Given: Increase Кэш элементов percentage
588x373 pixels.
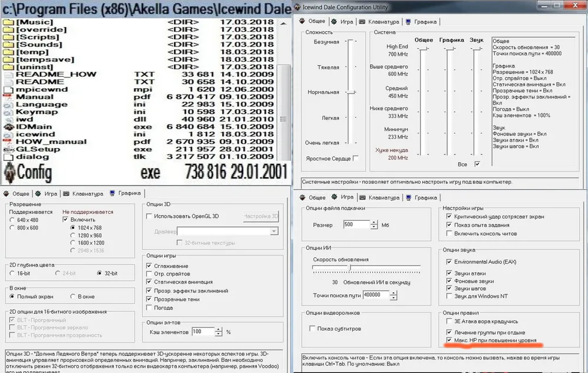Looking at the screenshot, I should (219, 330).
